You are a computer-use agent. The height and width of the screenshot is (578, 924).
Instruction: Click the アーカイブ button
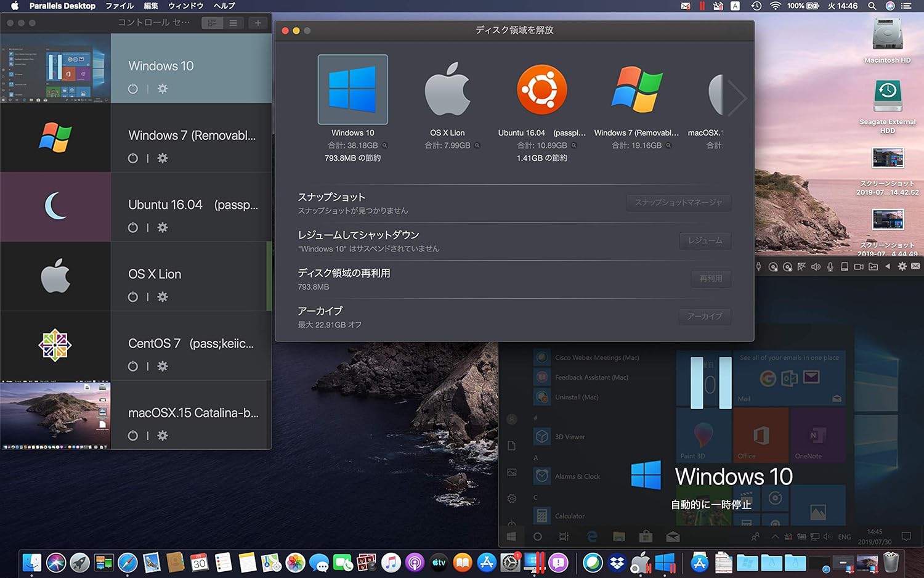pyautogui.click(x=705, y=316)
